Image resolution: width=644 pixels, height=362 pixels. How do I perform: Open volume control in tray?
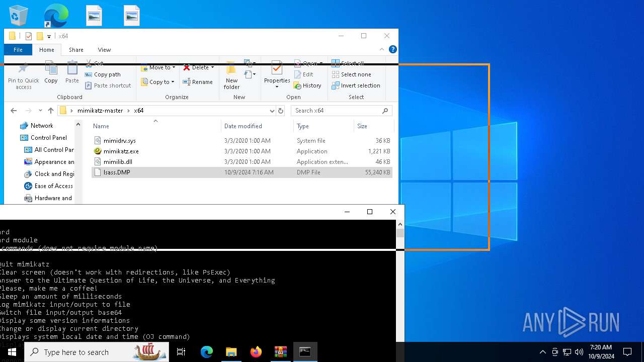pyautogui.click(x=579, y=352)
